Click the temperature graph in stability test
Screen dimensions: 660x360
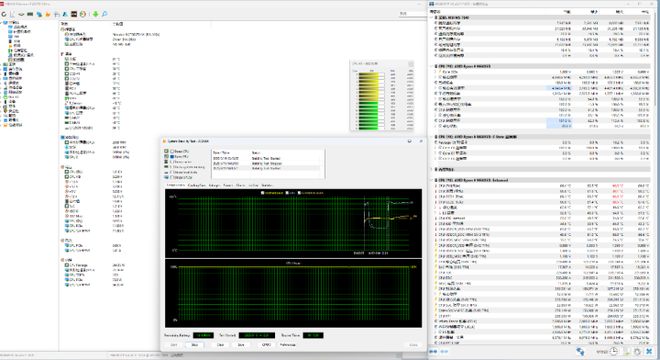point(293,224)
